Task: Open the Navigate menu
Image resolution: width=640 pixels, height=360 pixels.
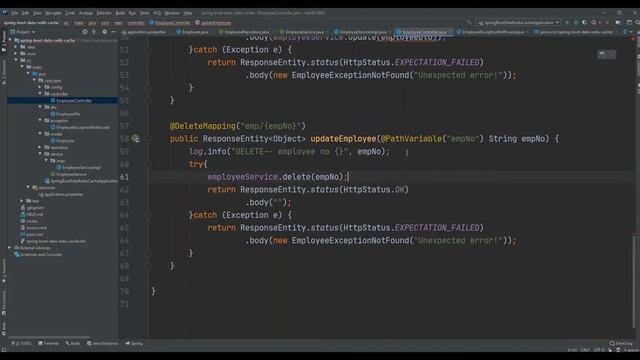Action: [53, 13]
